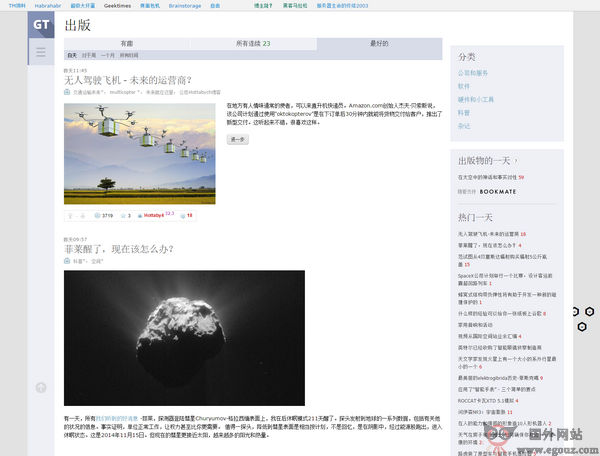Add drone article to favorites with star icon
600x456 pixels.
[123, 216]
